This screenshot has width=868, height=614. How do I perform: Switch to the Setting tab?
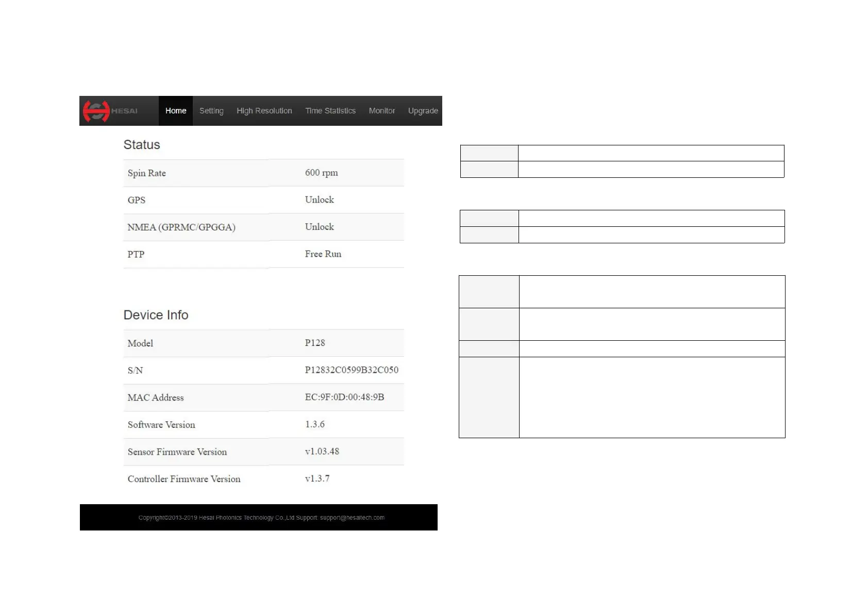pos(211,111)
